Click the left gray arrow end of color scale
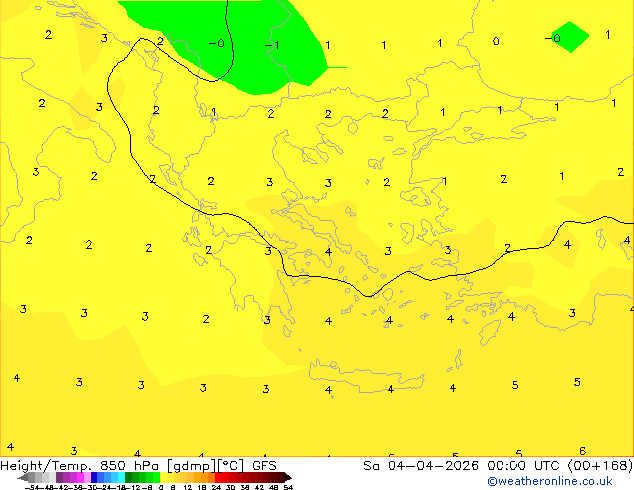 [23, 478]
